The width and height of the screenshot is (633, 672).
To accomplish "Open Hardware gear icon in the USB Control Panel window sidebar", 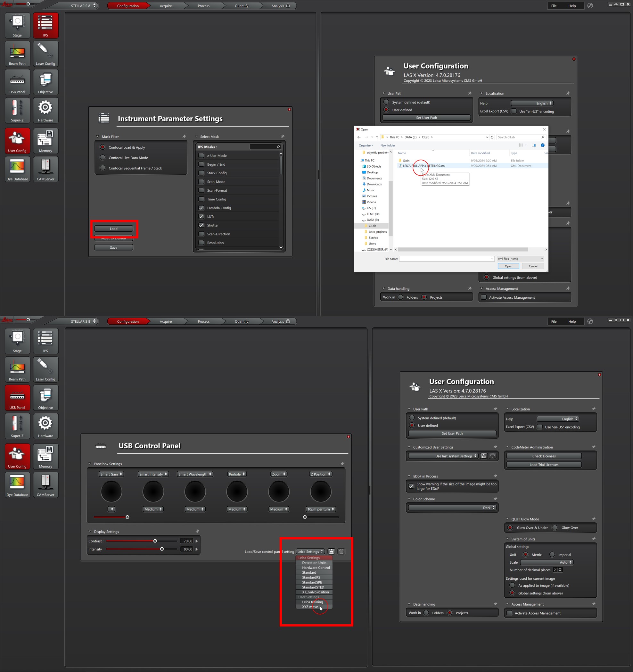I will point(45,426).
